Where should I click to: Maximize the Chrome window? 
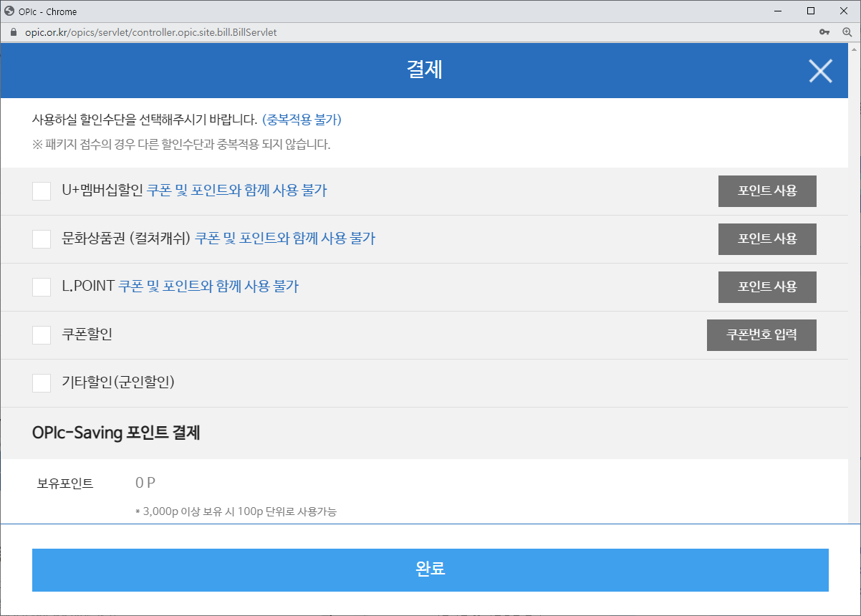(x=811, y=11)
